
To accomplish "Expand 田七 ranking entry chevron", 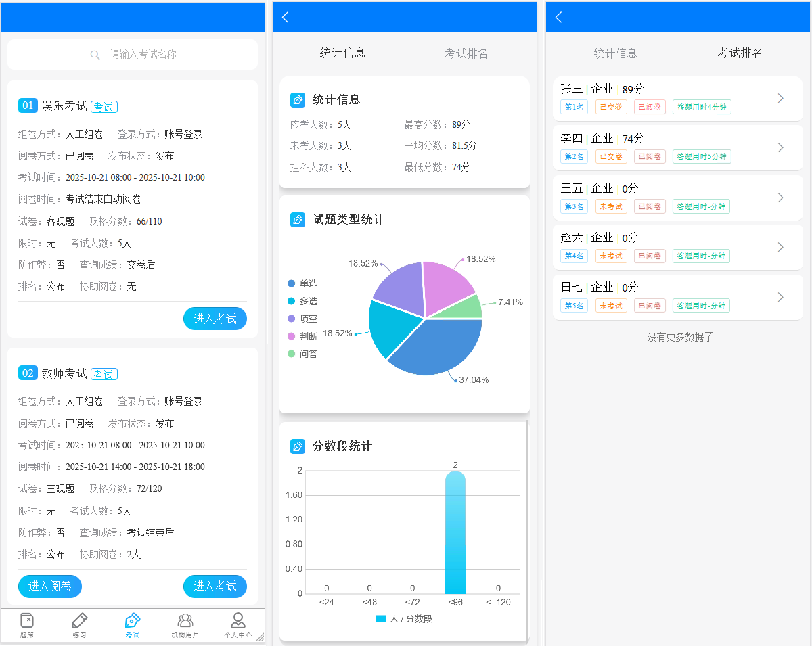I will pyautogui.click(x=780, y=297).
